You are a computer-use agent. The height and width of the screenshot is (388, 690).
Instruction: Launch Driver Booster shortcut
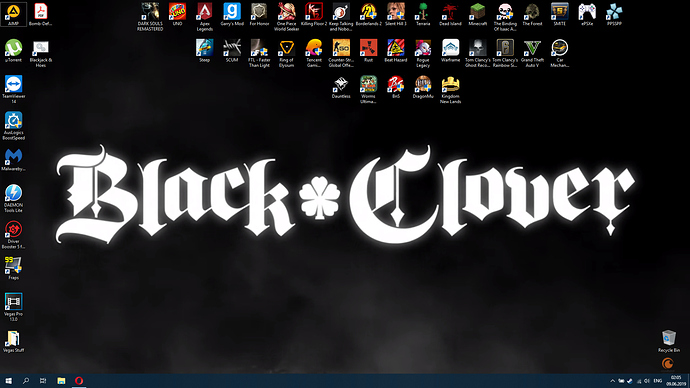(x=14, y=234)
